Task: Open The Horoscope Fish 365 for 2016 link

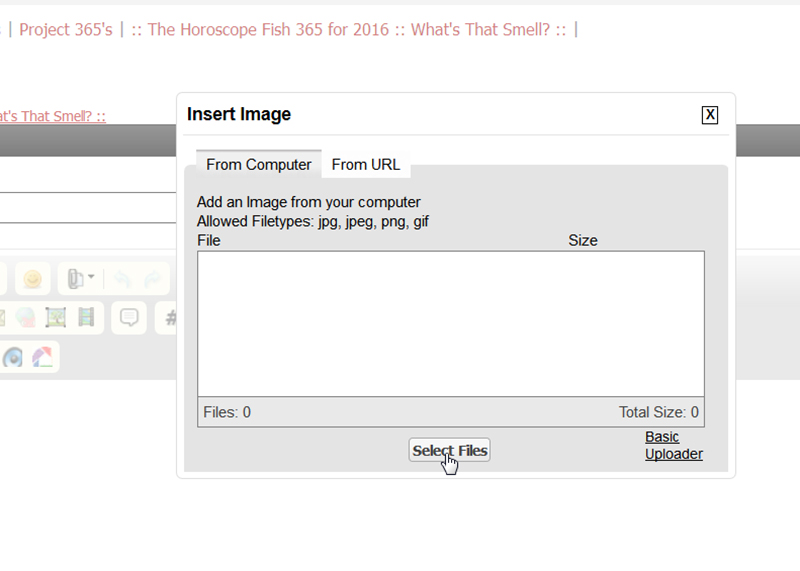Action: (265, 29)
